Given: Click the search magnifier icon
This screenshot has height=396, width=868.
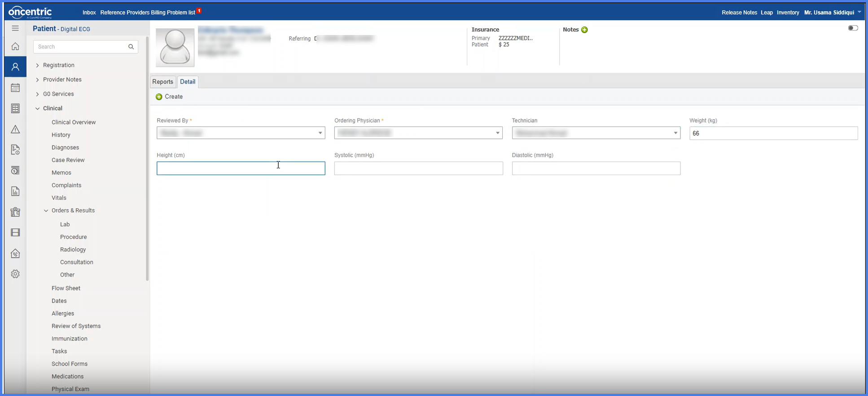Looking at the screenshot, I should tap(131, 47).
